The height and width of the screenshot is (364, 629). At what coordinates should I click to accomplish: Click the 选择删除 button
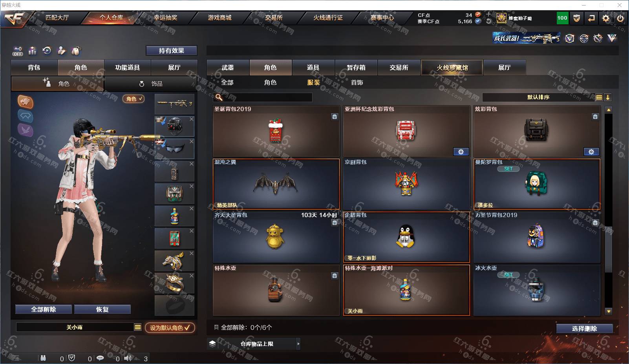click(x=585, y=328)
